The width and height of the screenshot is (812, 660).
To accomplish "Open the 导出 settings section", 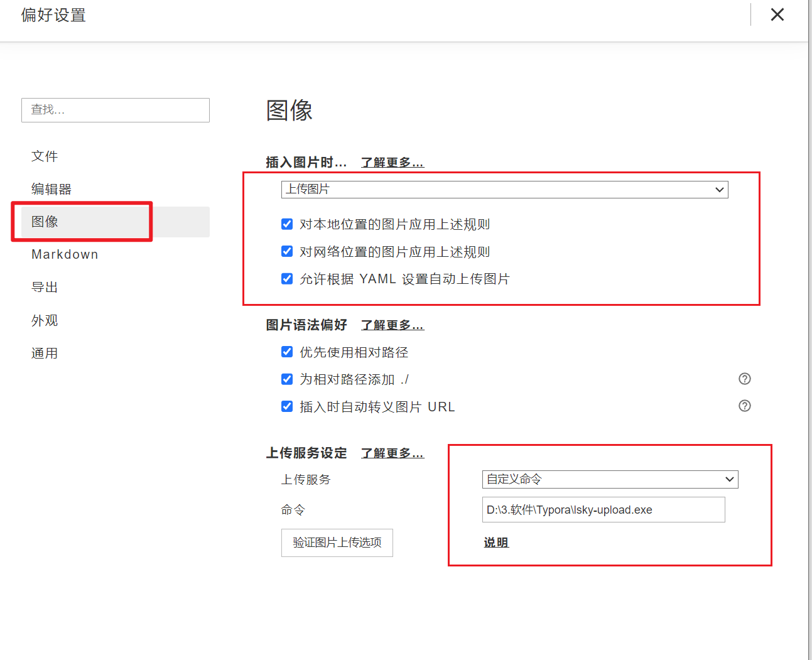I will click(x=45, y=287).
